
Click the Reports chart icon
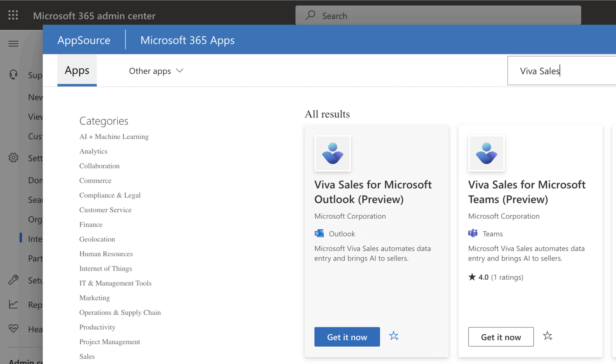13,305
